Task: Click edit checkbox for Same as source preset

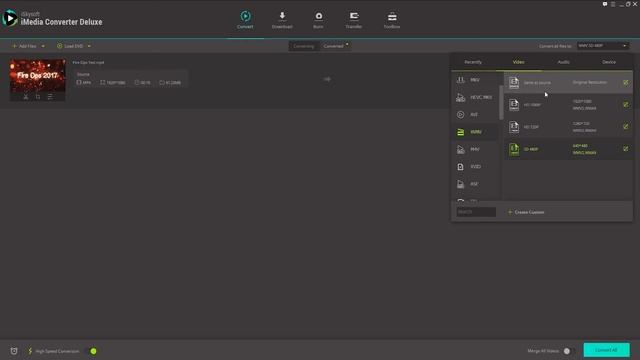Action: [626, 82]
